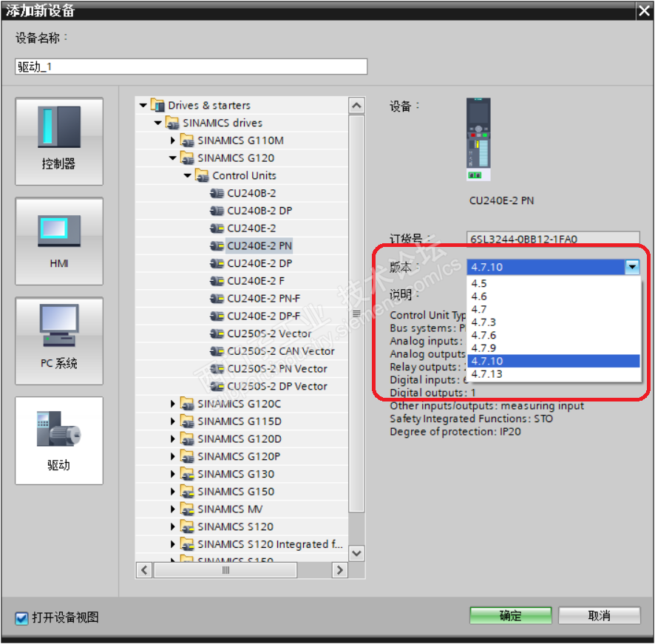Image resolution: width=655 pixels, height=644 pixels.
Task: Click the vertical scrollbar thumb of device tree
Action: (356, 313)
